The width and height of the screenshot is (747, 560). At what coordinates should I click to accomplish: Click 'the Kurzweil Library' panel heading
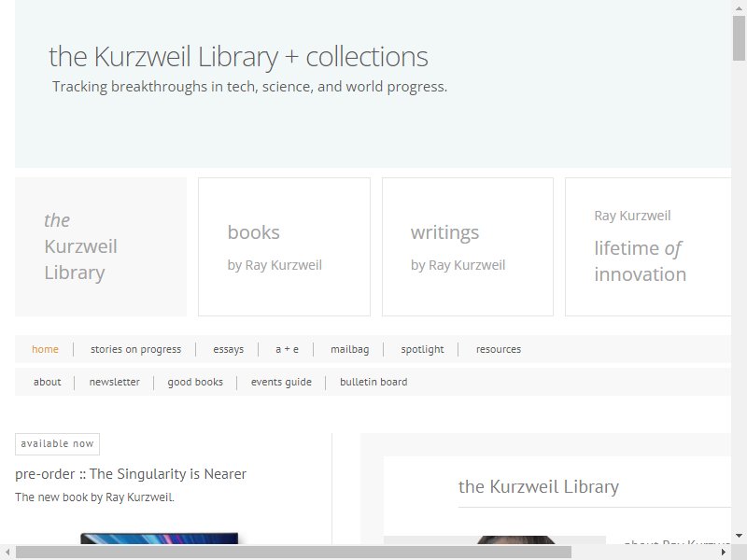(x=539, y=486)
